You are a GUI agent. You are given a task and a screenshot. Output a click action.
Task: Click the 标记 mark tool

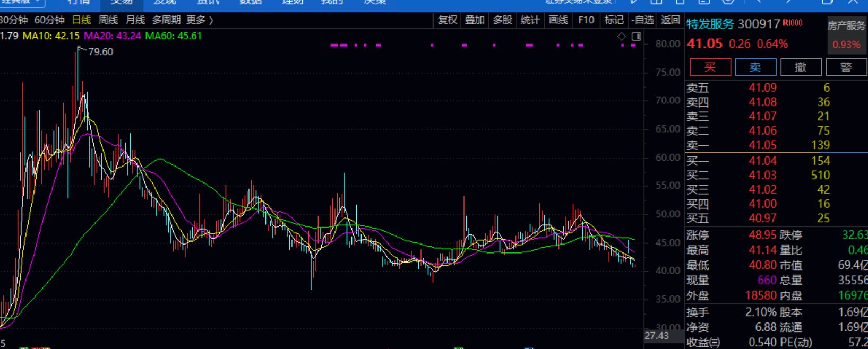tap(614, 20)
